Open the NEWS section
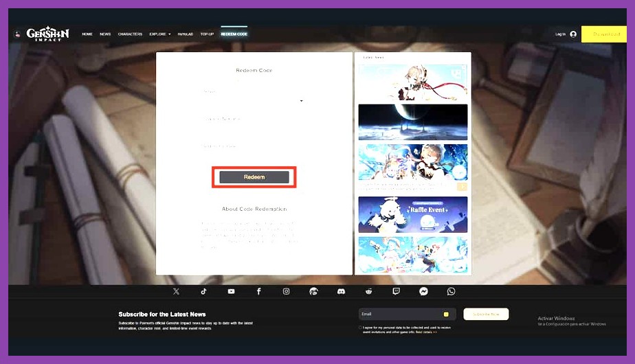 click(x=105, y=34)
